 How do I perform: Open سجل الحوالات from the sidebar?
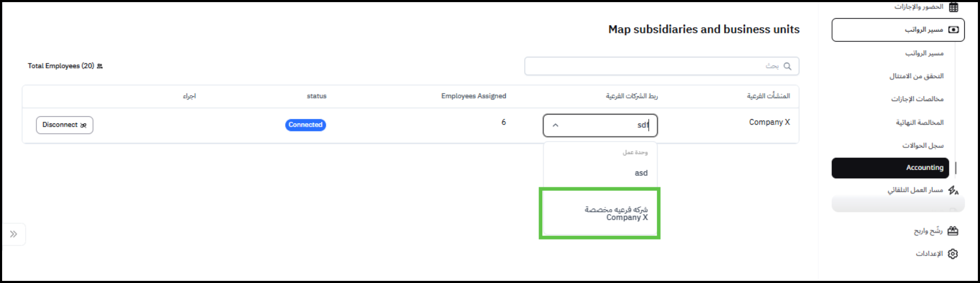[923, 146]
